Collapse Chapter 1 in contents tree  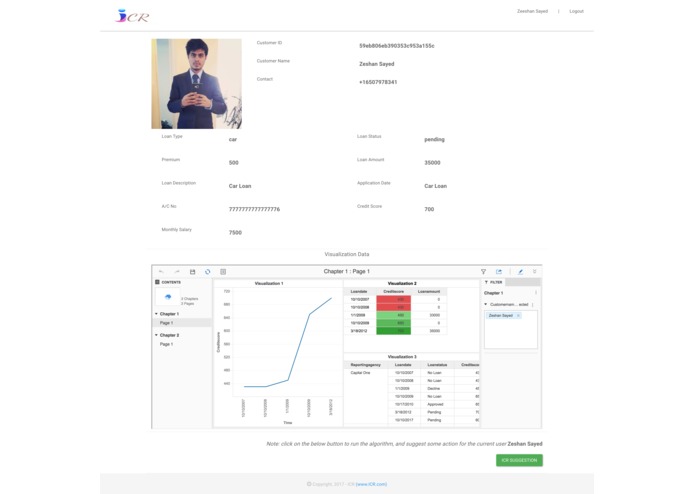point(156,314)
